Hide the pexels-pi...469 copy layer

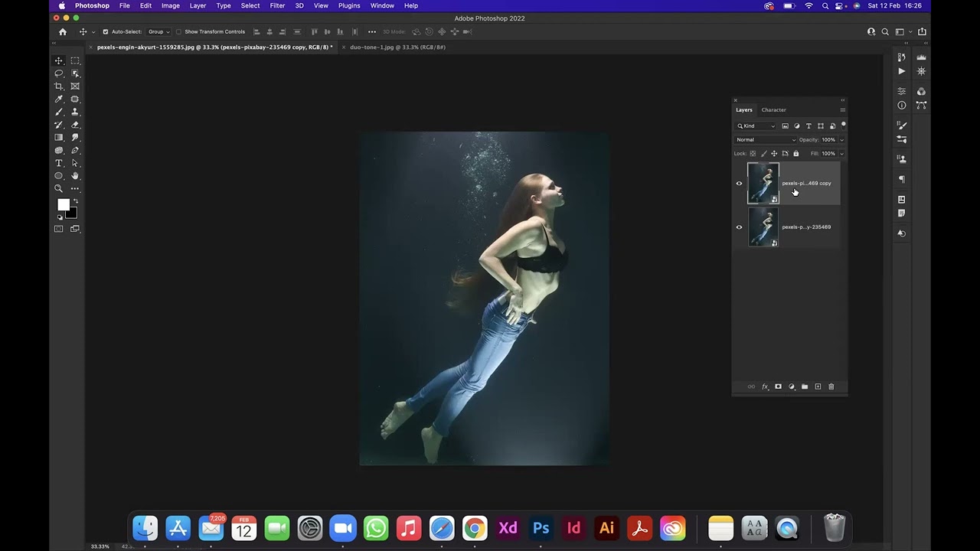click(x=739, y=184)
